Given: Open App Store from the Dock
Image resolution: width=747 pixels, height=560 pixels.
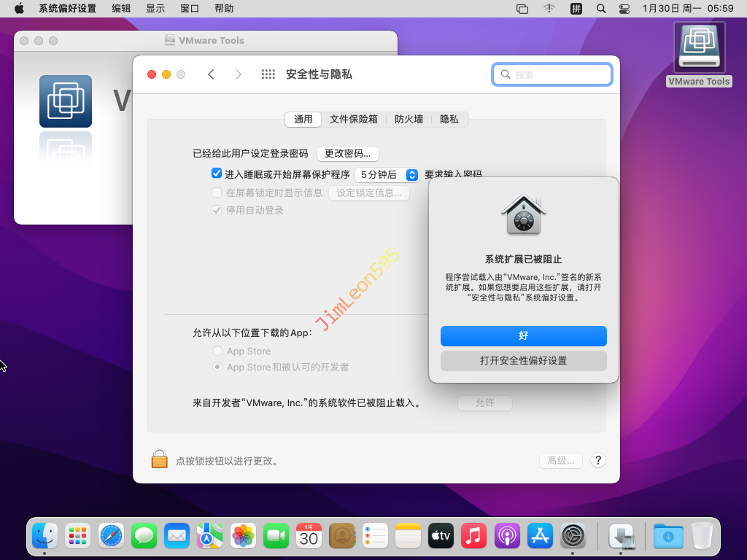Looking at the screenshot, I should [x=541, y=537].
